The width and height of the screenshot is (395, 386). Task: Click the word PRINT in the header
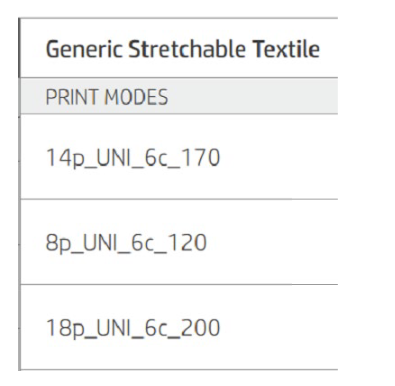[72, 97]
